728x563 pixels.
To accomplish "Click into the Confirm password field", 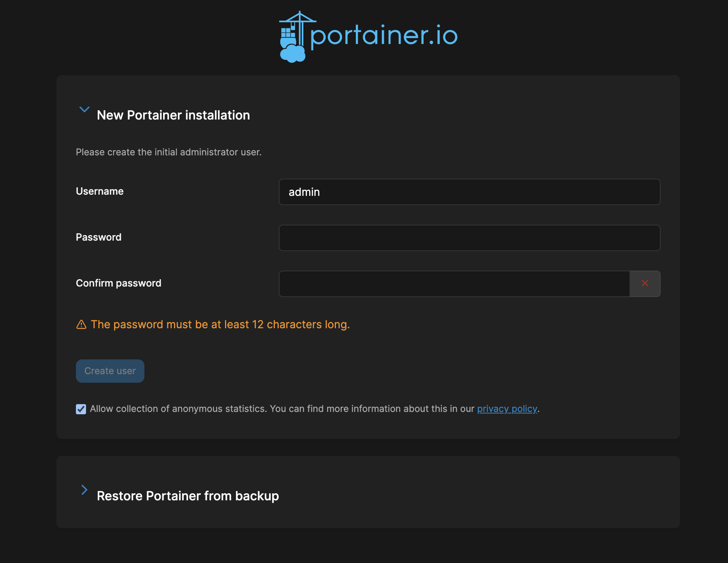I will point(454,284).
